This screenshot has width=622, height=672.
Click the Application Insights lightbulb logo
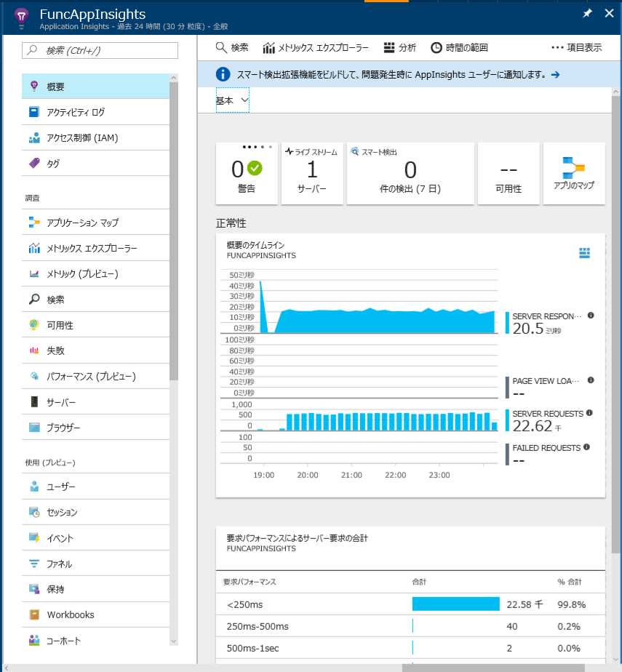click(x=21, y=17)
